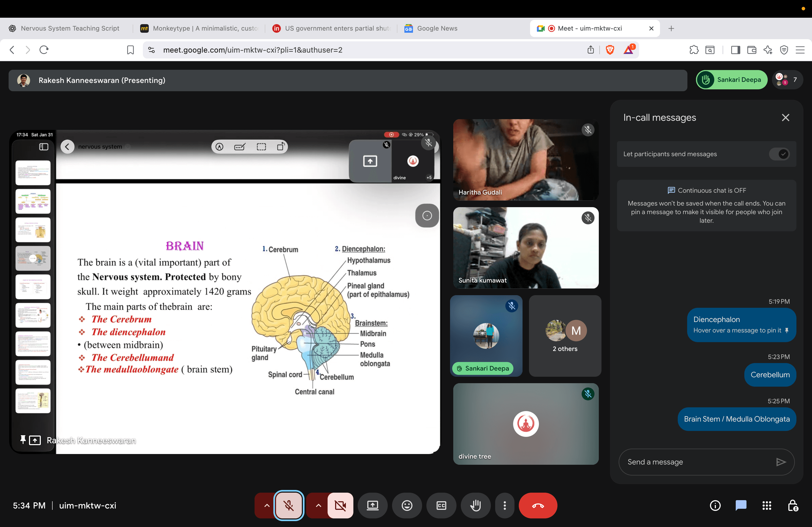Click the Present now screen share icon
This screenshot has height=527, width=812.
[372, 505]
